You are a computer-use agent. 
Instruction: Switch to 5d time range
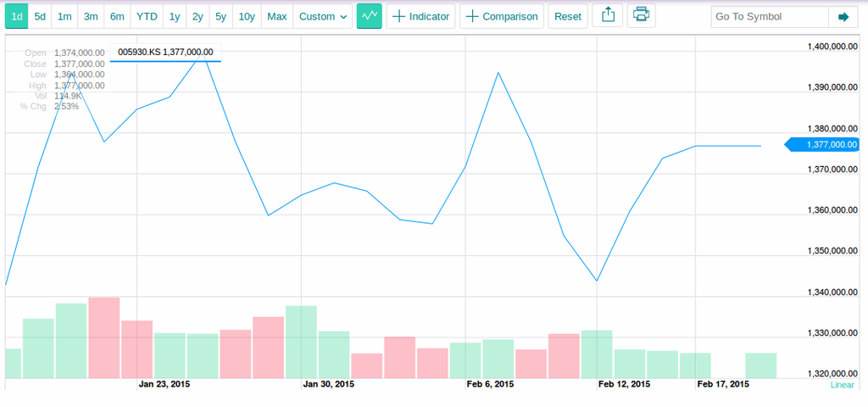coord(40,16)
